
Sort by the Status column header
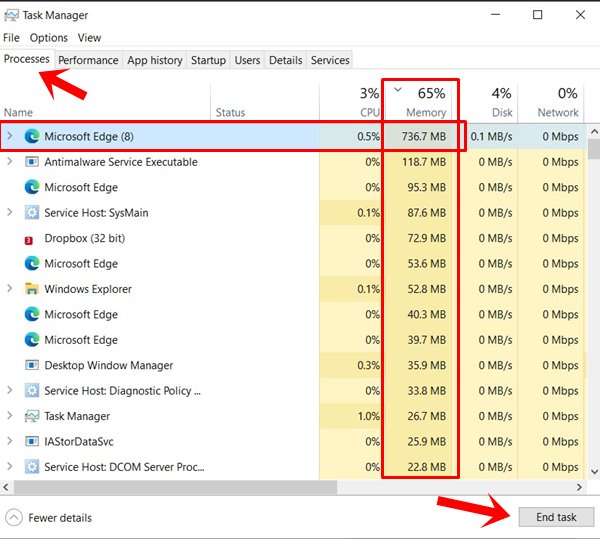[x=265, y=103]
